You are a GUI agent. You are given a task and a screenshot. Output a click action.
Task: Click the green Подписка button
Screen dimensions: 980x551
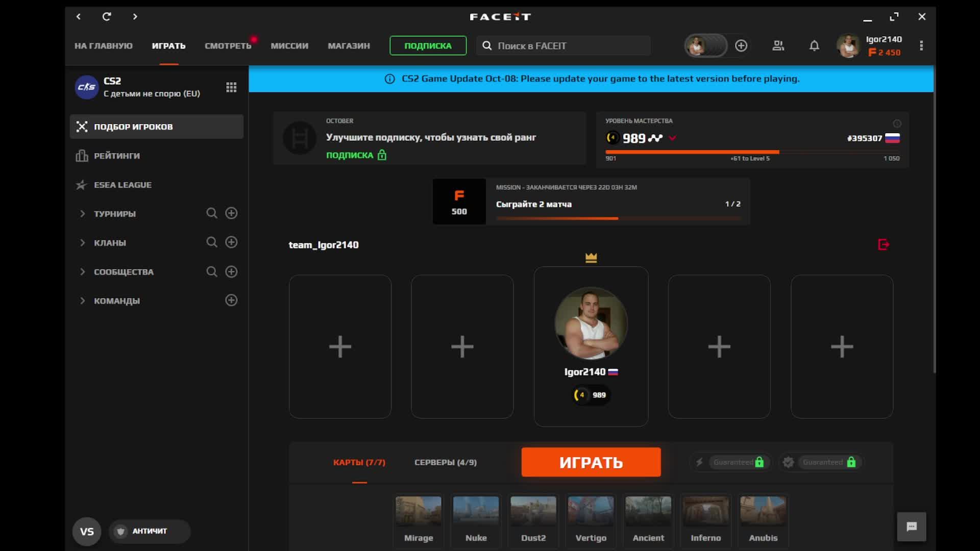[x=428, y=46]
